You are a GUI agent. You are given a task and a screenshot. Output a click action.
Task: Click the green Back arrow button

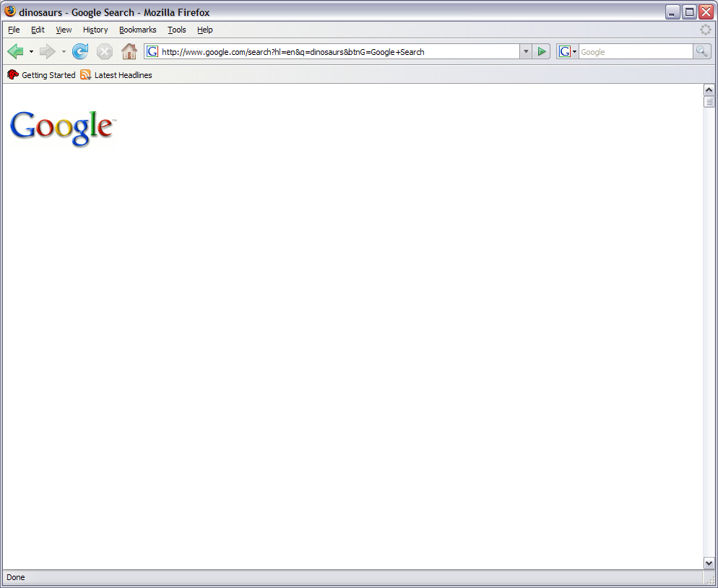16,51
